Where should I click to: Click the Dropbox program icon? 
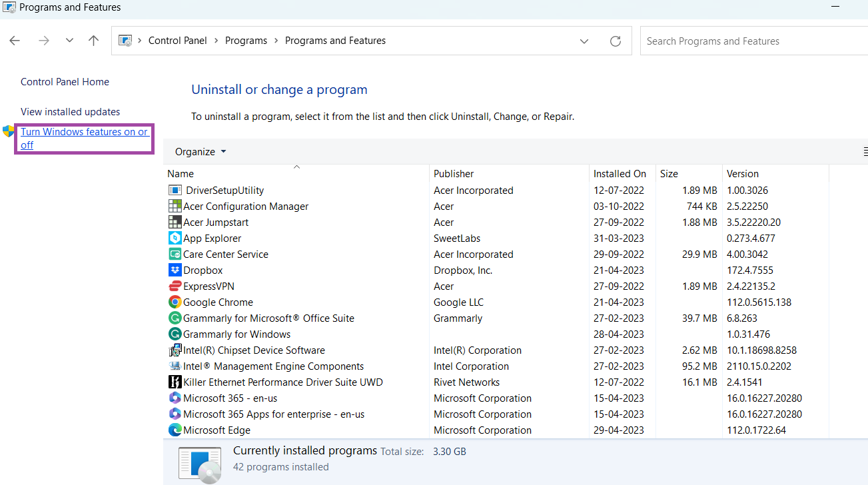click(x=175, y=270)
